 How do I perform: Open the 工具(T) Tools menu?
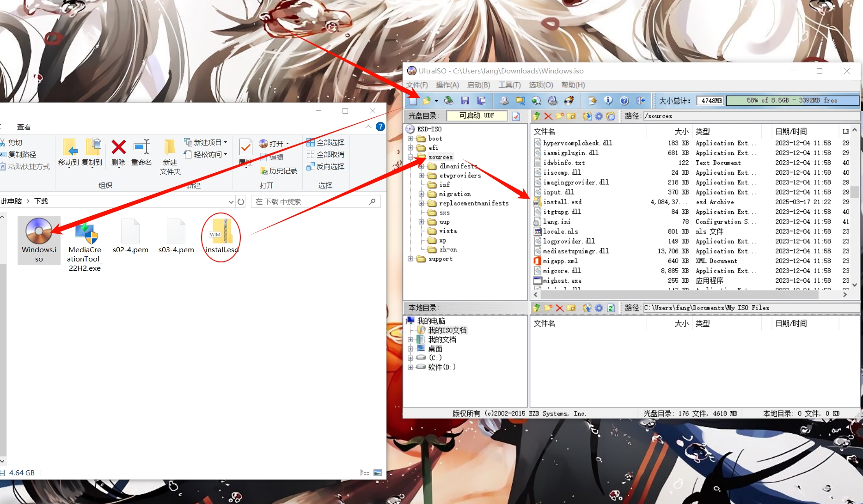click(509, 85)
